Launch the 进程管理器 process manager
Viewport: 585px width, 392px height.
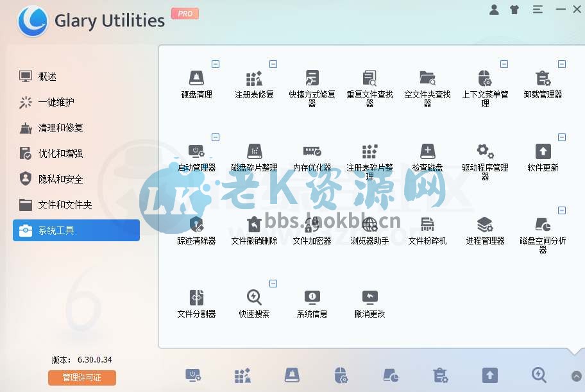click(x=485, y=231)
